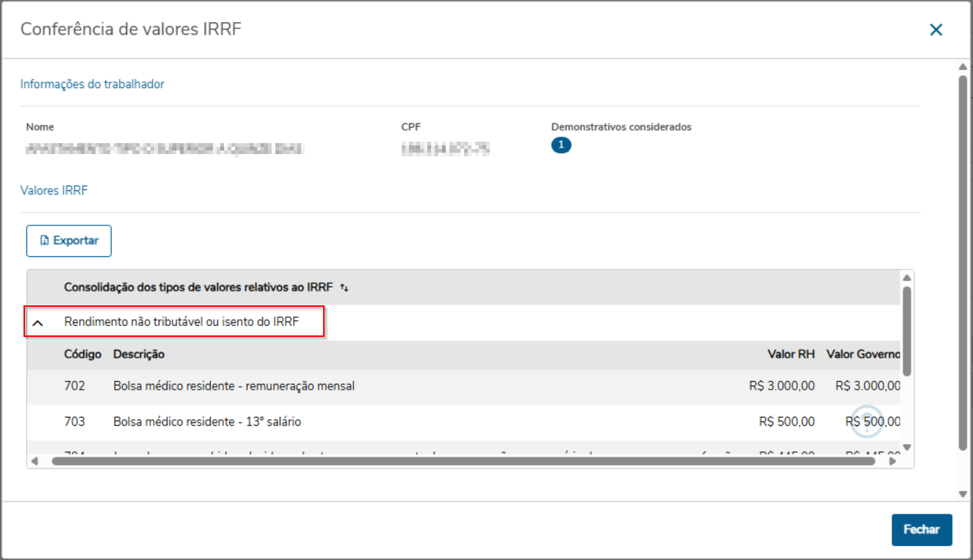Screen dimensions: 973x560
Task: Click the Fechar button
Action: (x=922, y=530)
